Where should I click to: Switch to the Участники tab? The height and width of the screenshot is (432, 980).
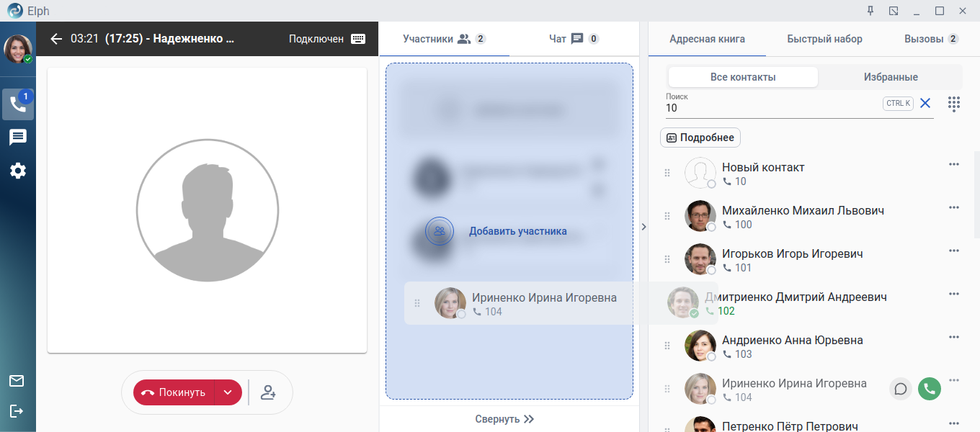[444, 39]
